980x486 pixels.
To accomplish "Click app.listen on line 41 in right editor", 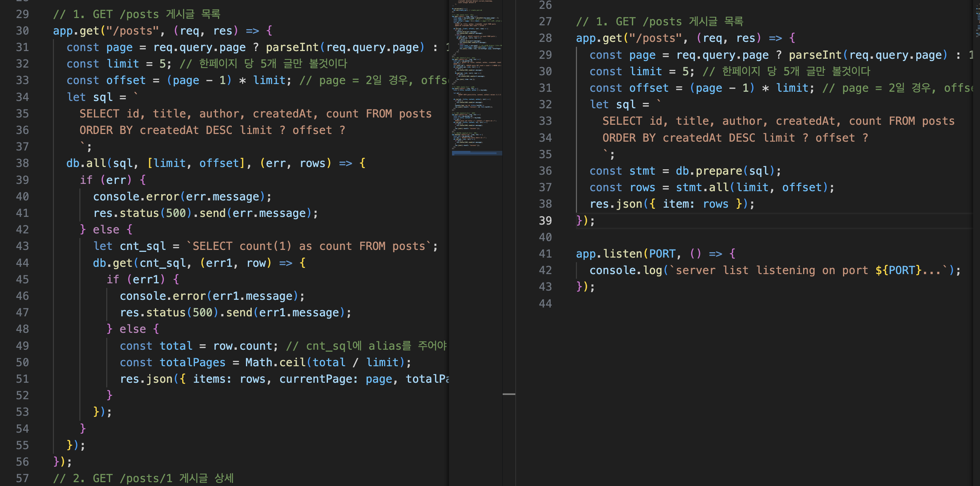I will 609,254.
